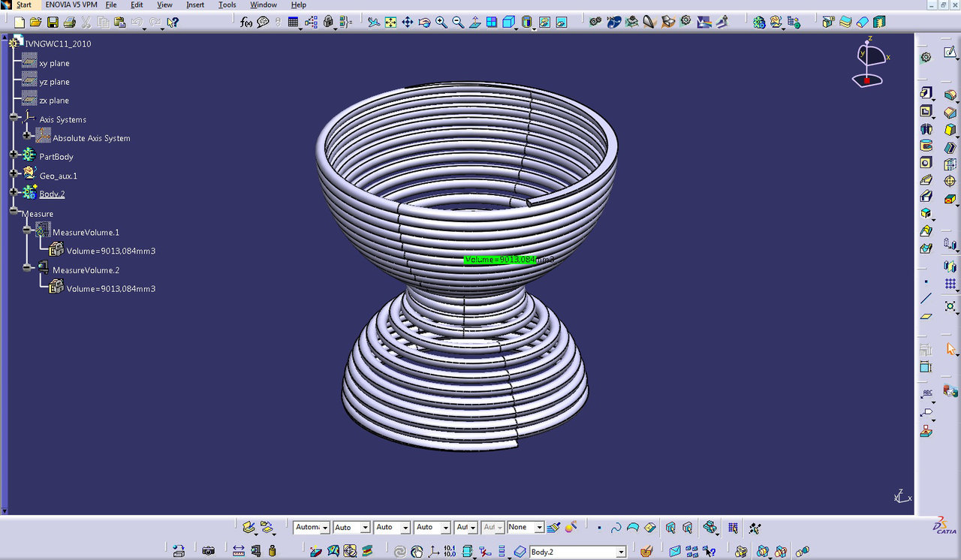Click the Open file folder icon

(x=35, y=23)
